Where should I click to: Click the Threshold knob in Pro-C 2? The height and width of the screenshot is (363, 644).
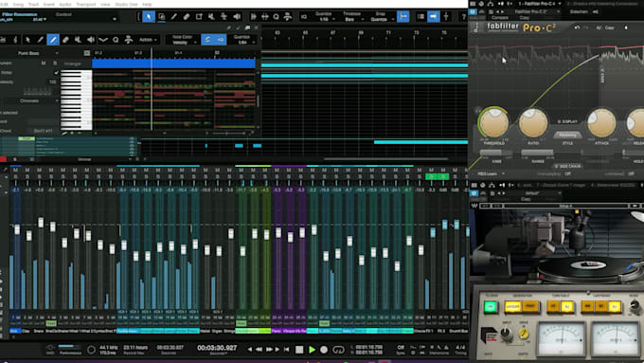(493, 122)
